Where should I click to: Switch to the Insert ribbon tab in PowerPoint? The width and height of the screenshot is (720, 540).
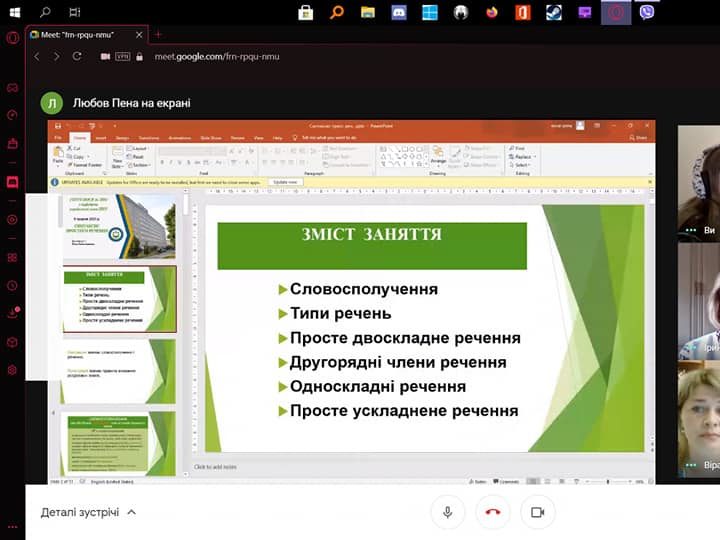101,136
